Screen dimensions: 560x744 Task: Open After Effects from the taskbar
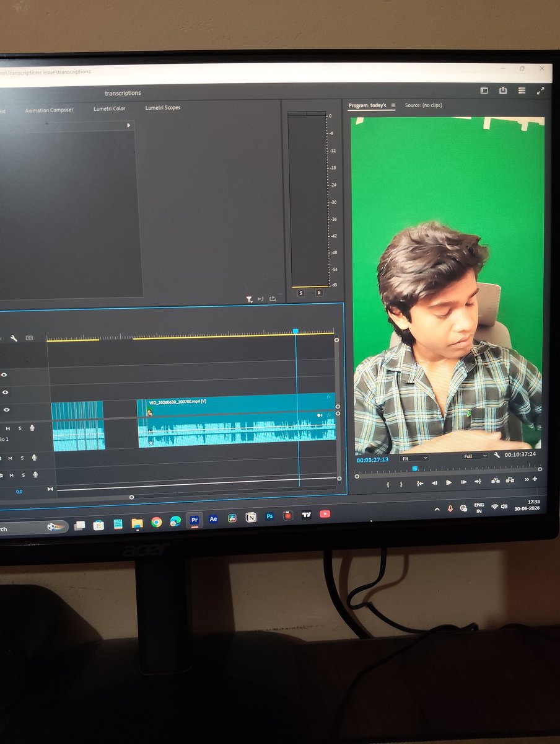[213, 519]
